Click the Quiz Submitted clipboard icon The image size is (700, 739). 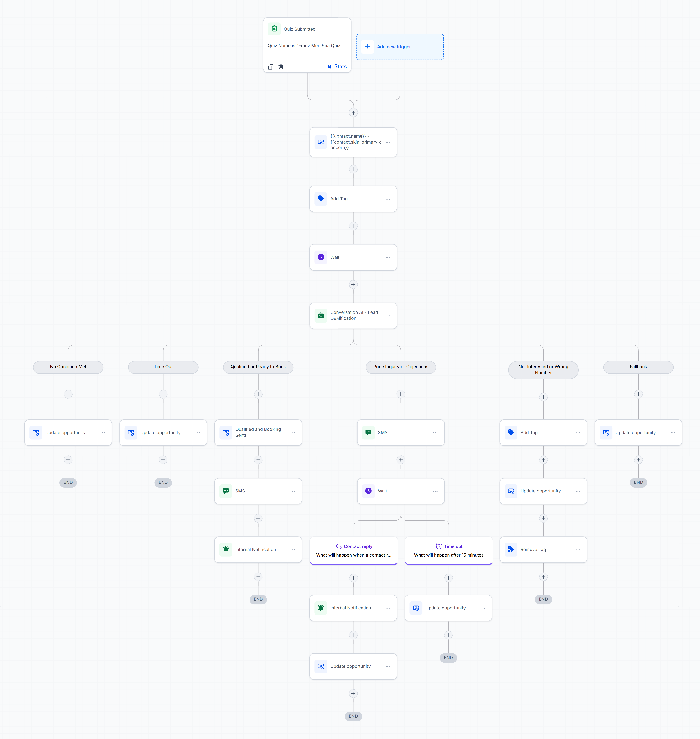(274, 29)
